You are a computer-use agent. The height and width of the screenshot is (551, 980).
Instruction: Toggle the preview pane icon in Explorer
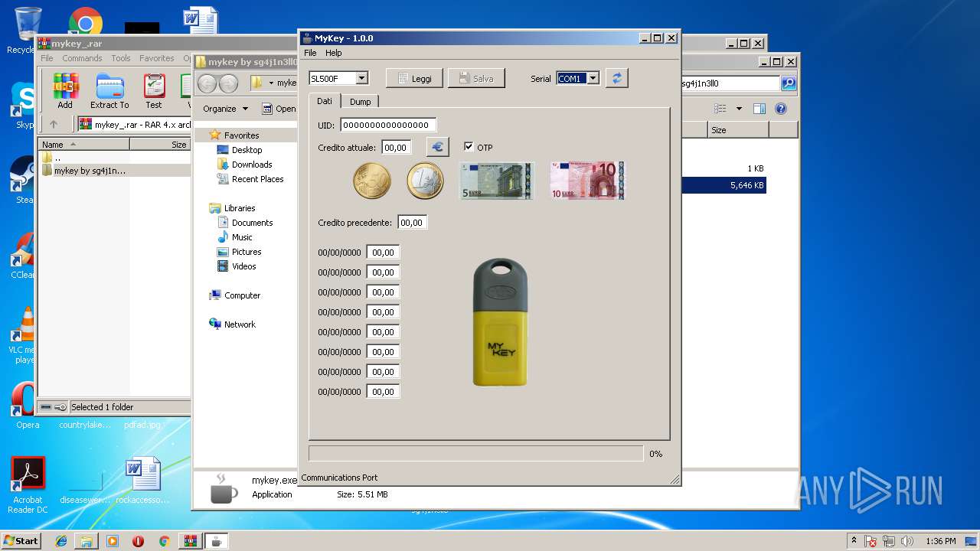759,109
